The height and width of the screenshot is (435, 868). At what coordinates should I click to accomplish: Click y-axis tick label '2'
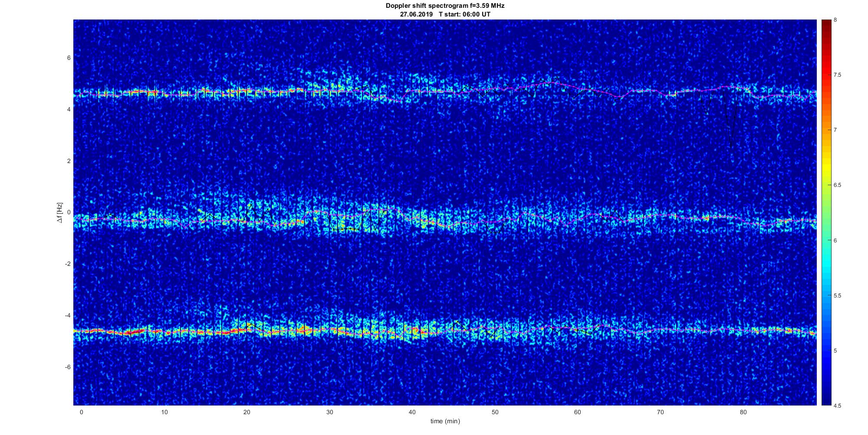(69, 161)
